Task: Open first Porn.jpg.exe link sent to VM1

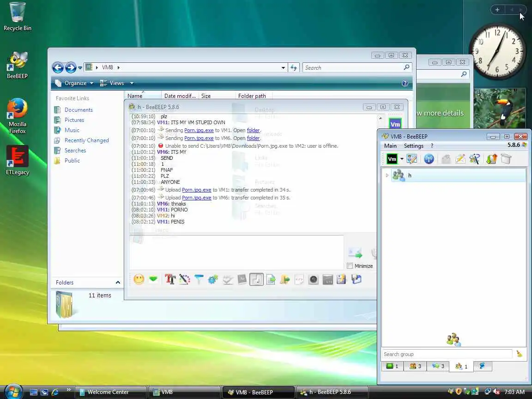Action: [199, 130]
